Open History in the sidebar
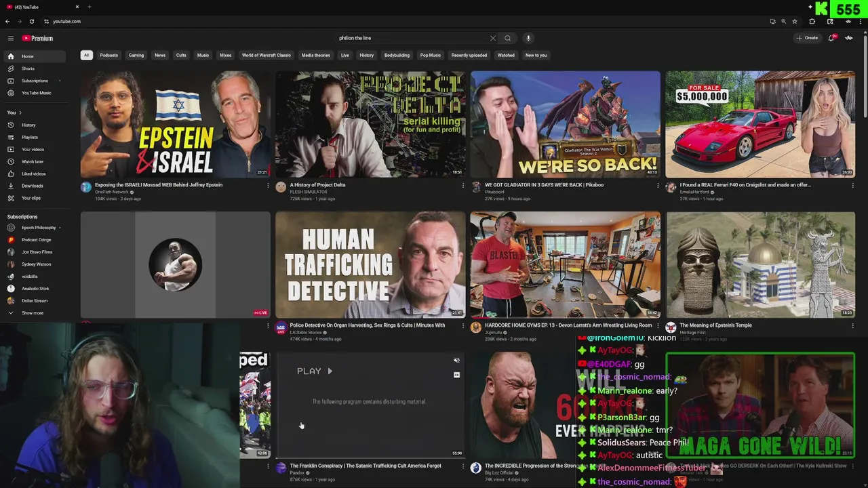This screenshot has height=488, width=868. (x=34, y=125)
